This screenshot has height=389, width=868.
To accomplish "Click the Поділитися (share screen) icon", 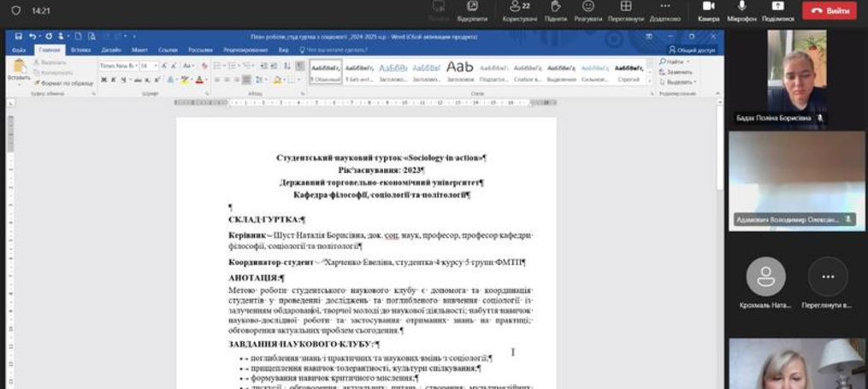I will (x=777, y=7).
